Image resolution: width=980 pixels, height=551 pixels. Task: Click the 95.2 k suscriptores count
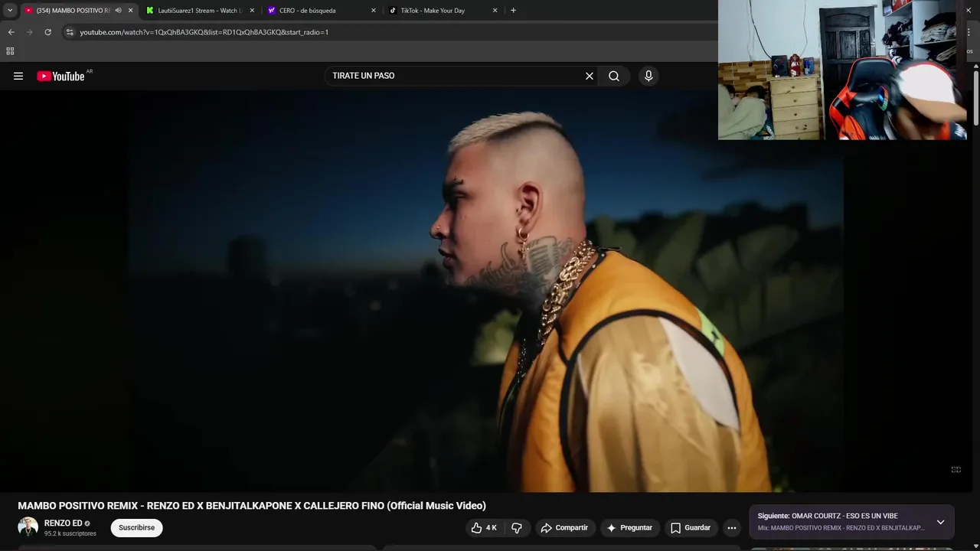70,533
